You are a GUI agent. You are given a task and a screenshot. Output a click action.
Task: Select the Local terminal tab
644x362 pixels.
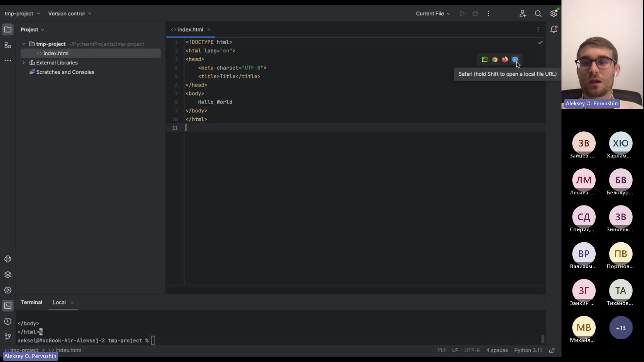pyautogui.click(x=59, y=302)
